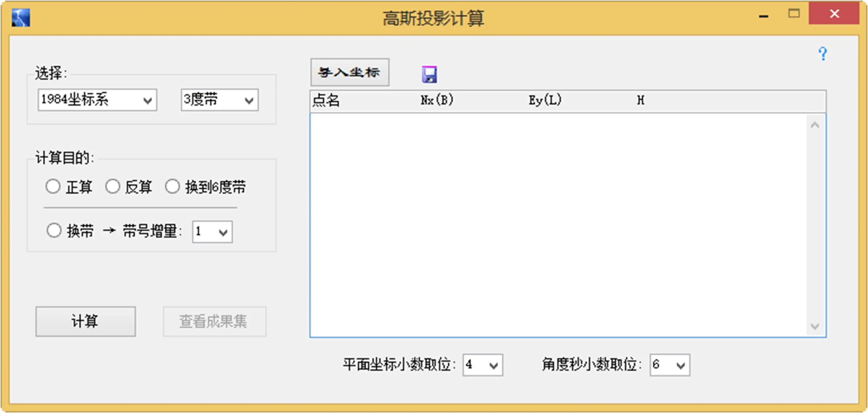Close the 高斯投影计算 window

click(834, 13)
